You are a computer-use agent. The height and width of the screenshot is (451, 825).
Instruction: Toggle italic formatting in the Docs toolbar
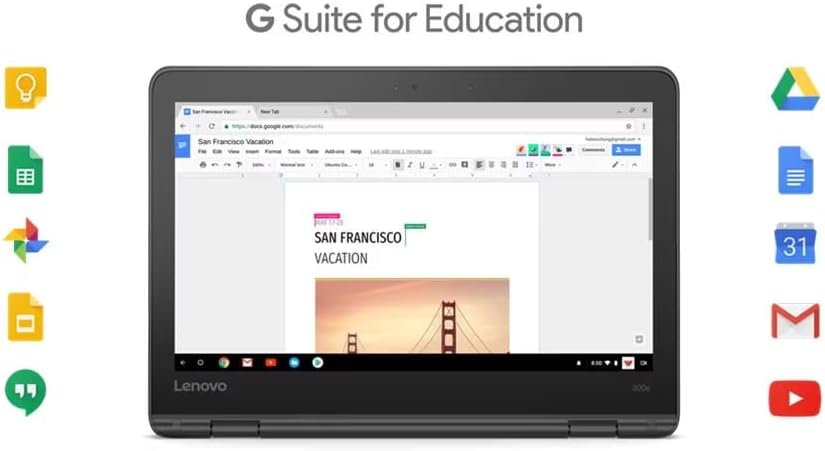point(410,165)
